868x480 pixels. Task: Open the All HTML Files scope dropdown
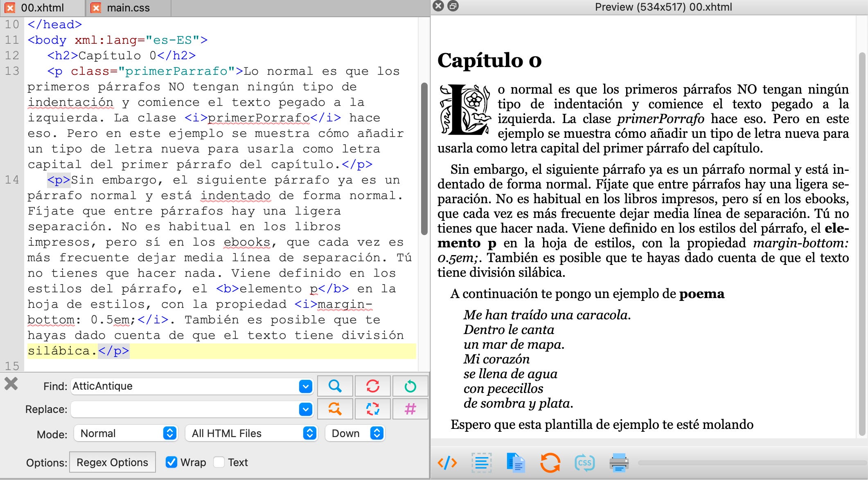[x=251, y=433]
